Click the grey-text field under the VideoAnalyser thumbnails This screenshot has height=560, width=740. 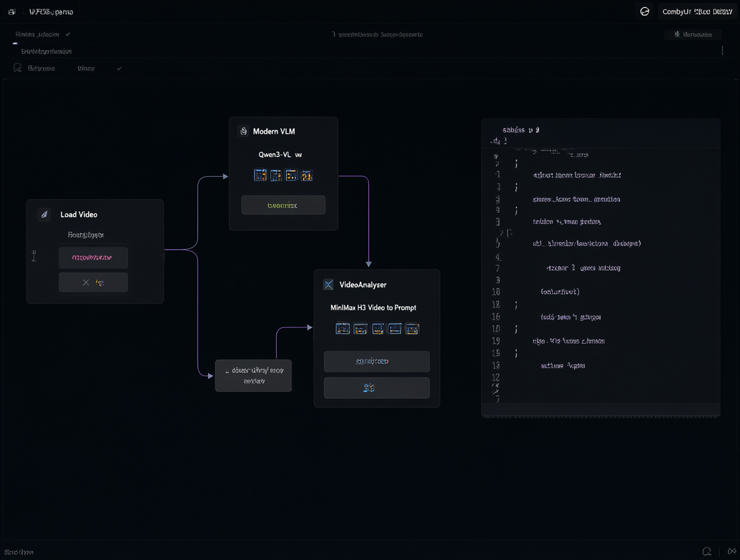[377, 361]
